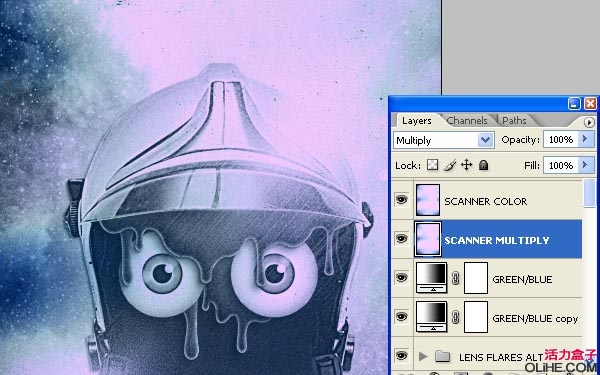The height and width of the screenshot is (375, 600).
Task: Open the Opacity slider arrow
Action: pos(586,139)
